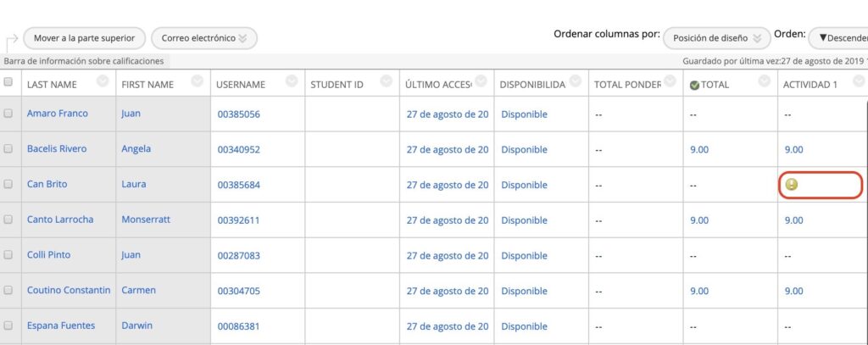Open the Bacelis Rivero student link
This screenshot has width=868, height=345.
tap(57, 149)
